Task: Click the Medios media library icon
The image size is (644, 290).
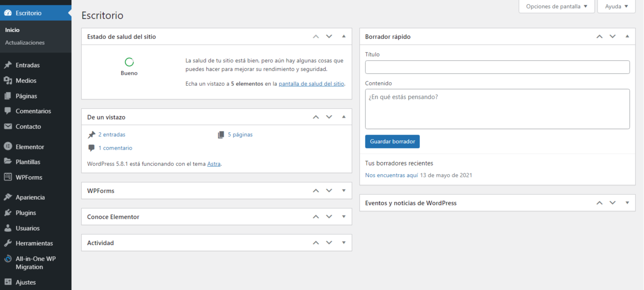Action: pos(8,81)
